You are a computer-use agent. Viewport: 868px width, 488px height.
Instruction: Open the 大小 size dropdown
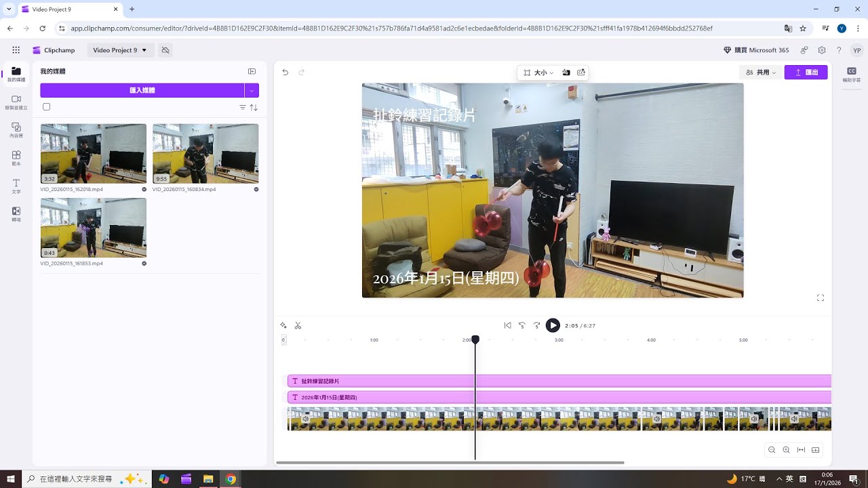tap(539, 73)
